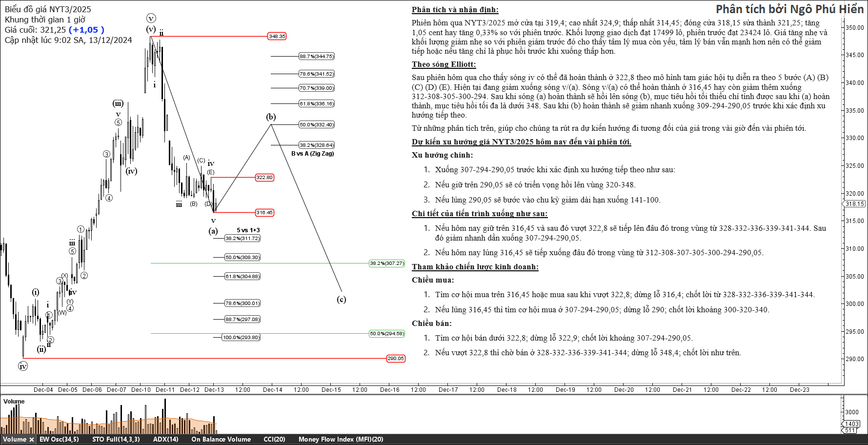This screenshot has height=445, width=868.
Task: Show the On Balance Volume tab
Action: 221,440
